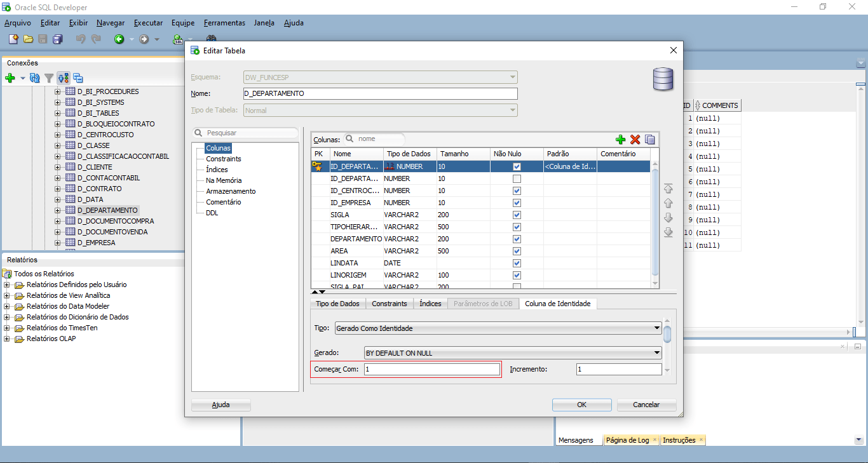This screenshot has height=463, width=868.
Task: Toggle Não Nulo checkbox for LINDATA column
Action: [517, 263]
